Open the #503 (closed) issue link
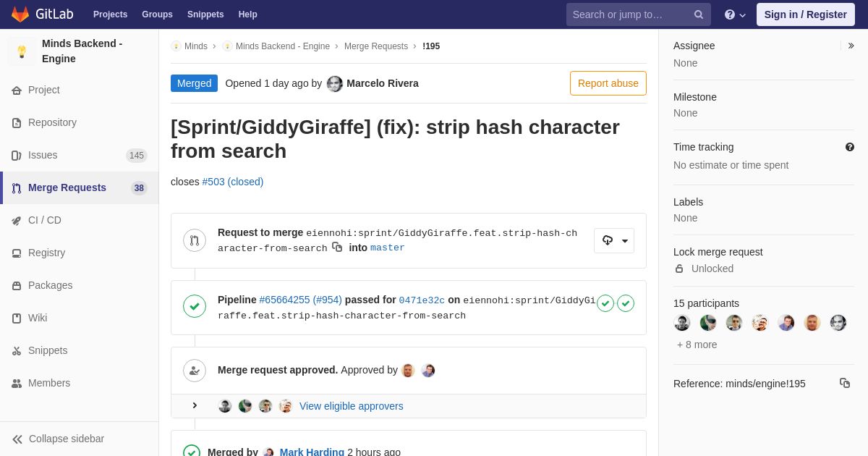 (x=233, y=182)
